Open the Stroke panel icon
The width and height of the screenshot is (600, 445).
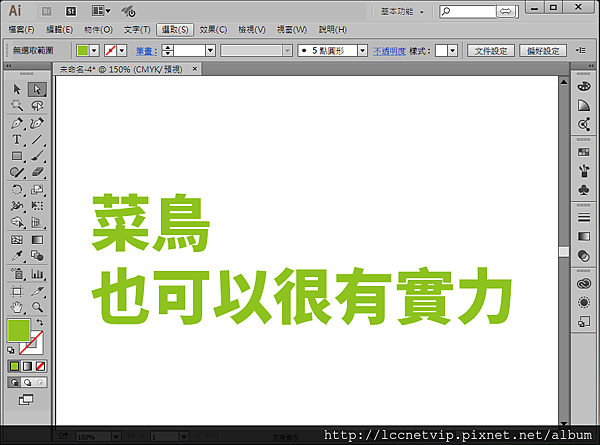(x=584, y=217)
